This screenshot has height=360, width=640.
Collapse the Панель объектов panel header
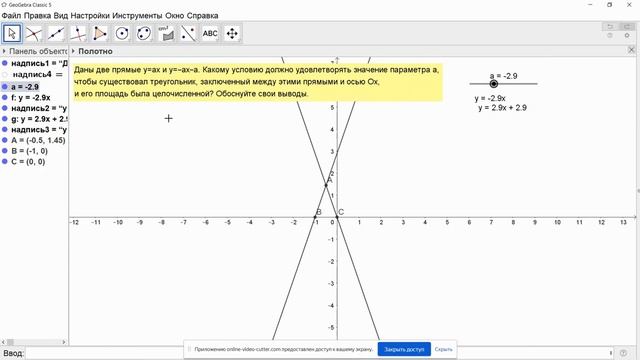[4, 51]
